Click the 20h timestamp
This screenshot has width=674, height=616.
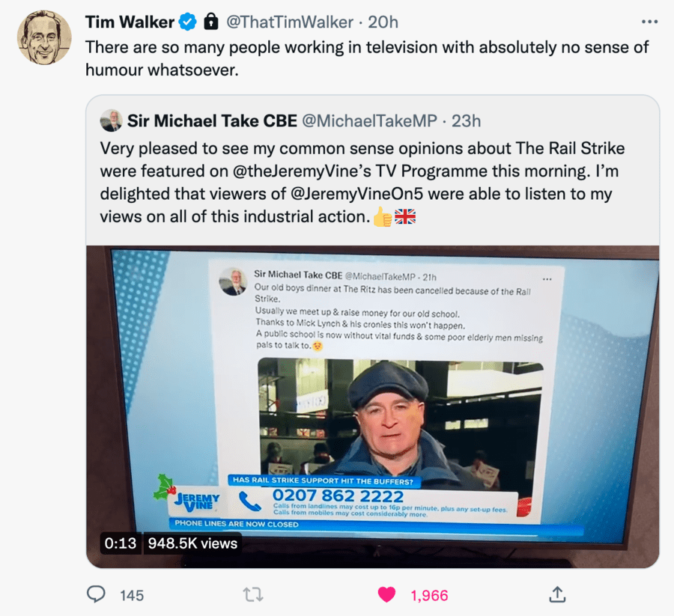[383, 22]
